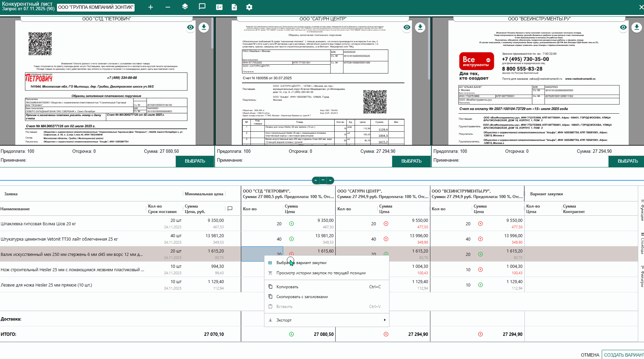Click the minus icon in the top toolbar
644x359 pixels.
pyautogui.click(x=168, y=7)
